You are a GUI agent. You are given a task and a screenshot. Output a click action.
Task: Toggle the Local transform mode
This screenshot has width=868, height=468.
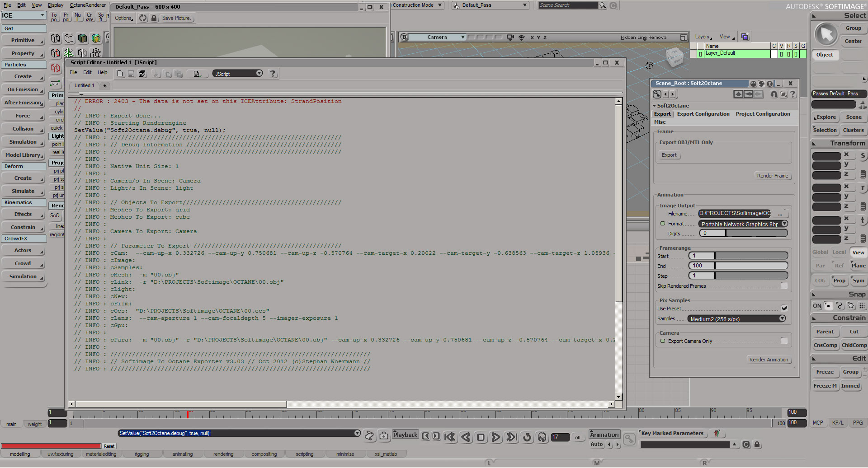839,253
